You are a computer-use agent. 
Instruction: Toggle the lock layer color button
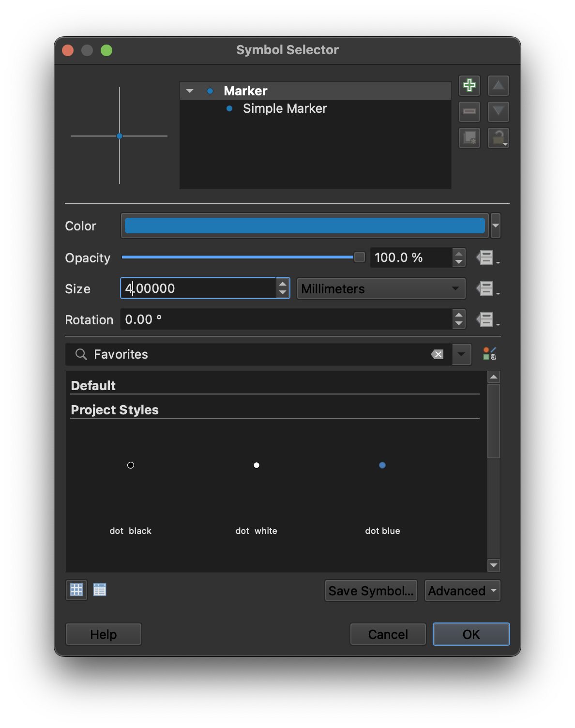click(x=498, y=138)
